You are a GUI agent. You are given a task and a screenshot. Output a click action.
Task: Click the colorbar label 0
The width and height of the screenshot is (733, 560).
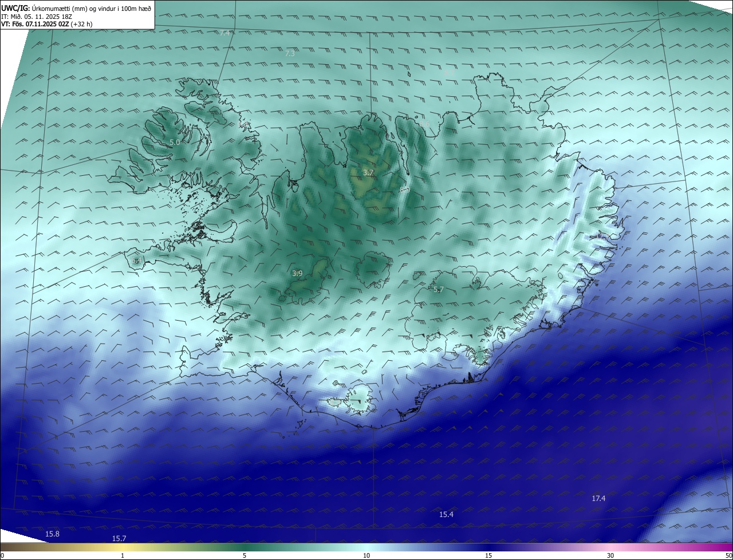tap(2, 555)
